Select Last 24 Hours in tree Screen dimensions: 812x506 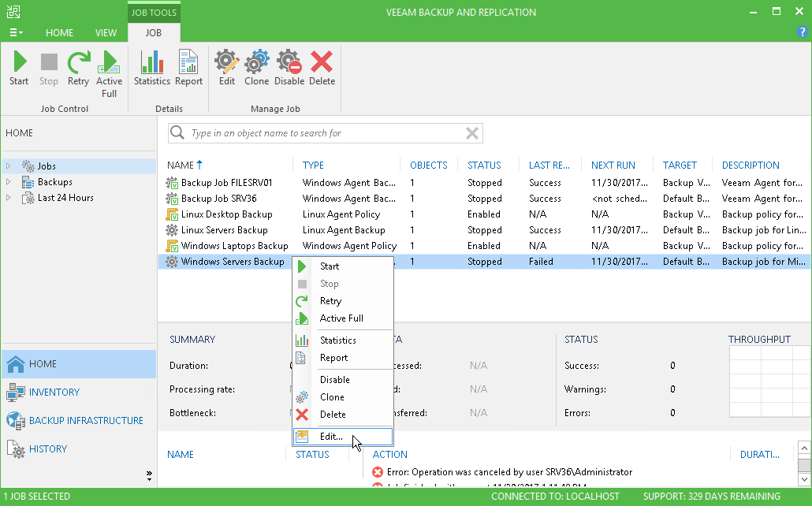pos(65,197)
